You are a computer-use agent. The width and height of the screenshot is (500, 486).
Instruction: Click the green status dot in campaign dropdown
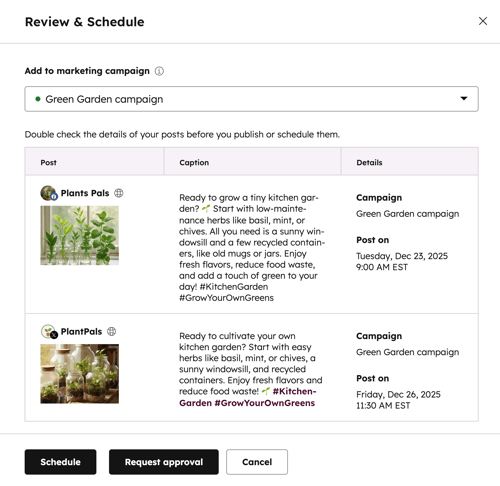click(38, 99)
